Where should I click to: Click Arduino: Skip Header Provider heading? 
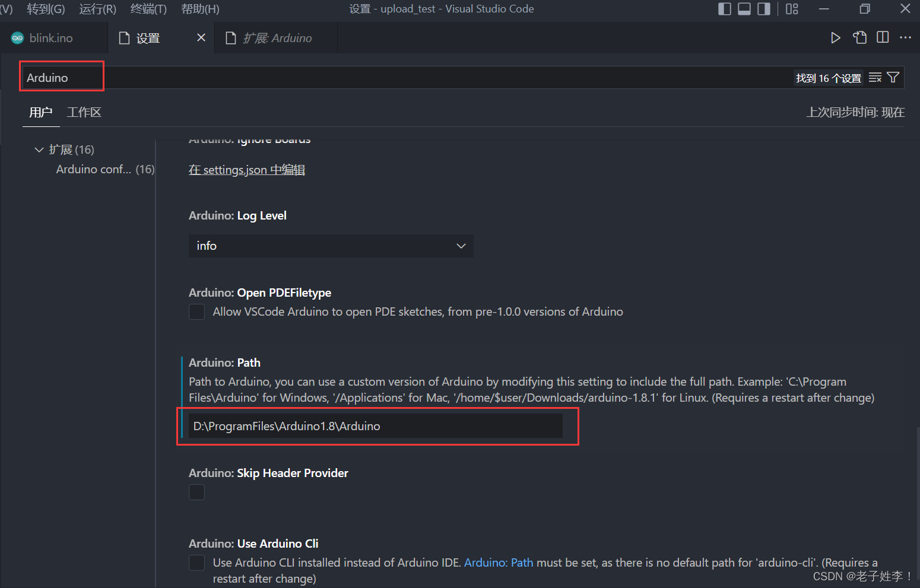tap(268, 473)
